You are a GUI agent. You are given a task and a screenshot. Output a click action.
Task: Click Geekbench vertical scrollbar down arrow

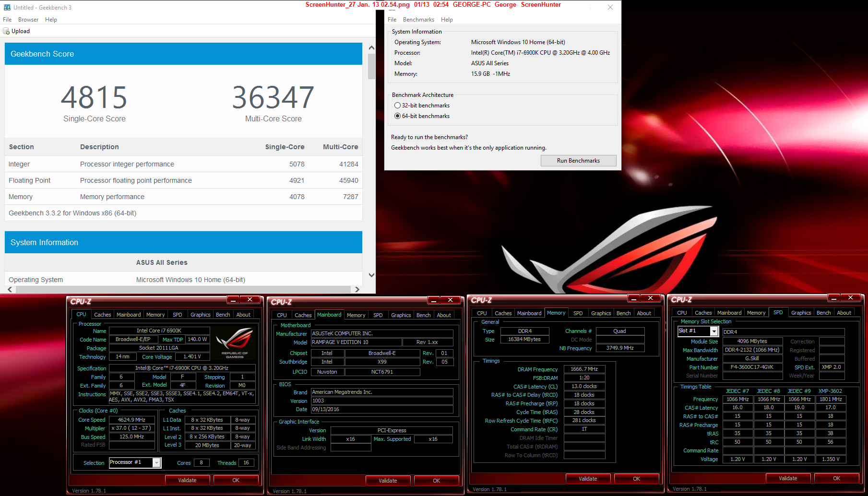371,275
